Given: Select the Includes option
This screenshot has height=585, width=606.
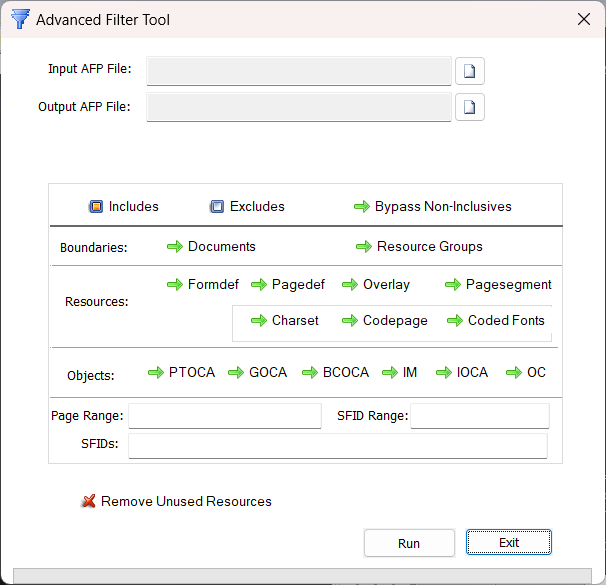Looking at the screenshot, I should click(x=96, y=207).
